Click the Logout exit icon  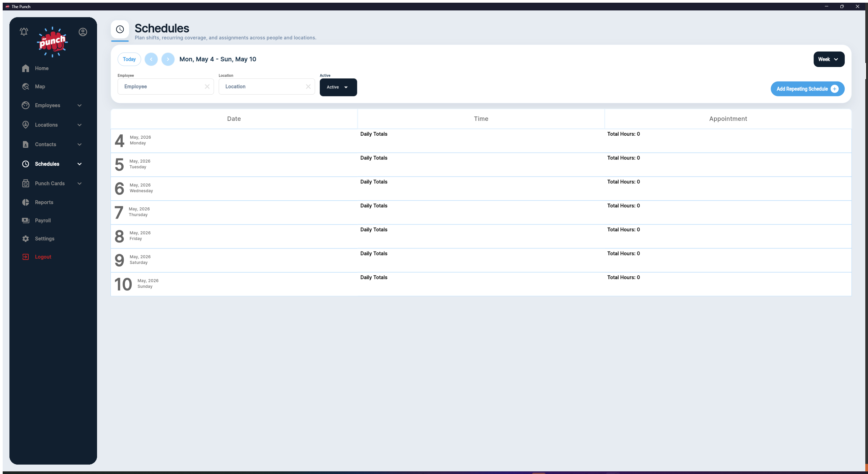pos(26,257)
